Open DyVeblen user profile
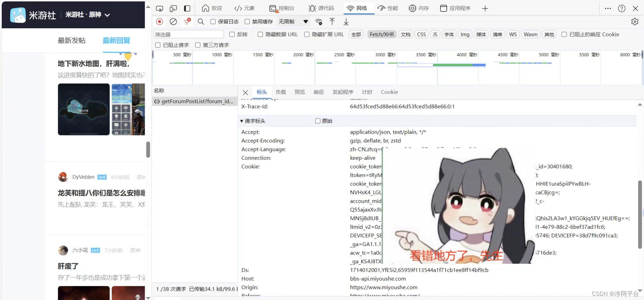 (x=83, y=177)
